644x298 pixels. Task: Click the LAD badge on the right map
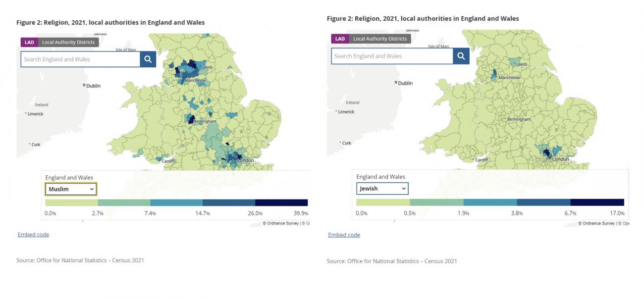(340, 39)
